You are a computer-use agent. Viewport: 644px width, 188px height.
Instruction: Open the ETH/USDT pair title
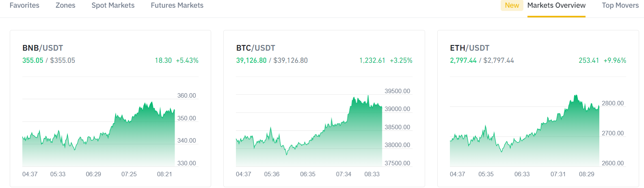[x=469, y=48]
